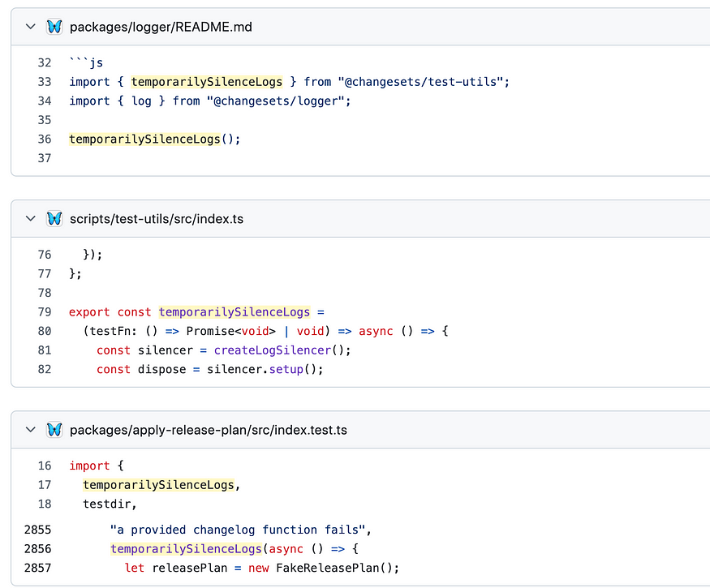Jump to line 18 in index.test.ts

pos(45,504)
